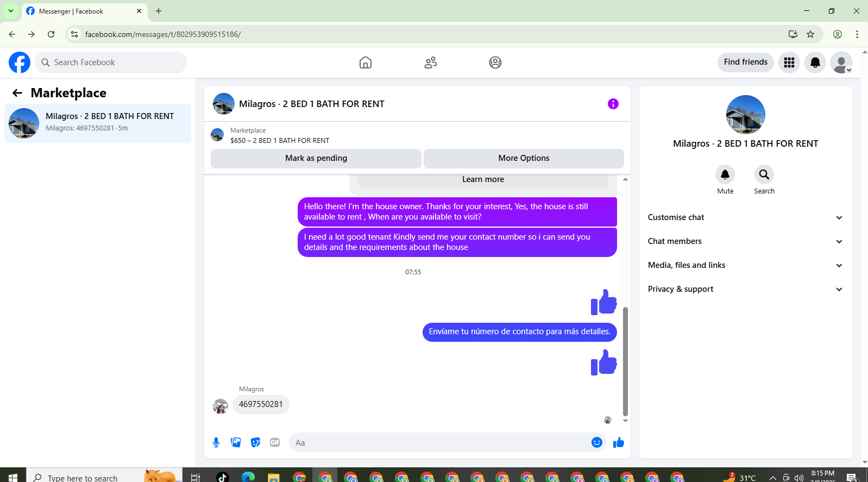Go back using the Marketplace back arrow

pyautogui.click(x=17, y=93)
